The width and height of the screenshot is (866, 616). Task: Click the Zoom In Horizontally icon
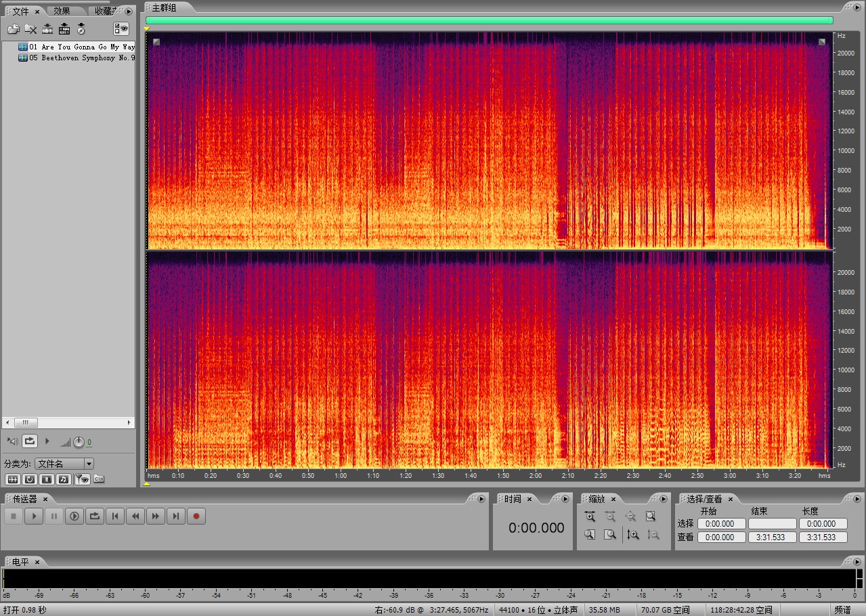click(590, 516)
